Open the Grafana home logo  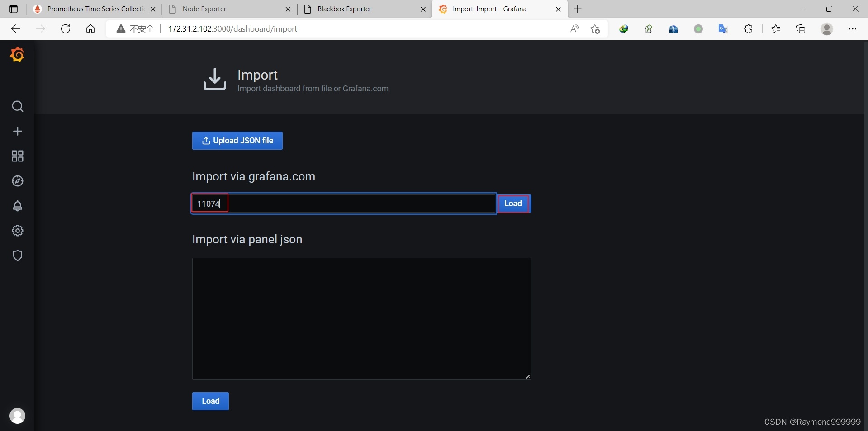coord(17,55)
